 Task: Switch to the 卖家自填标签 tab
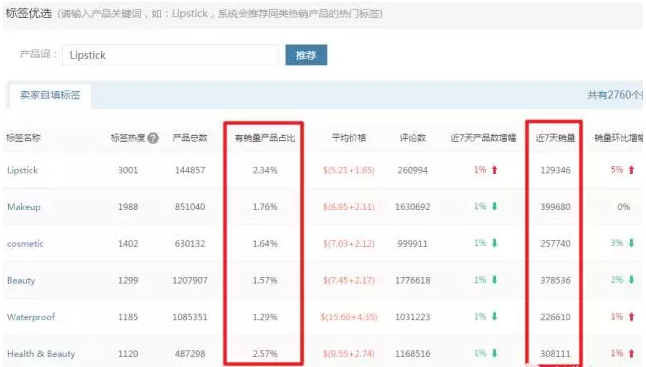coord(50,95)
